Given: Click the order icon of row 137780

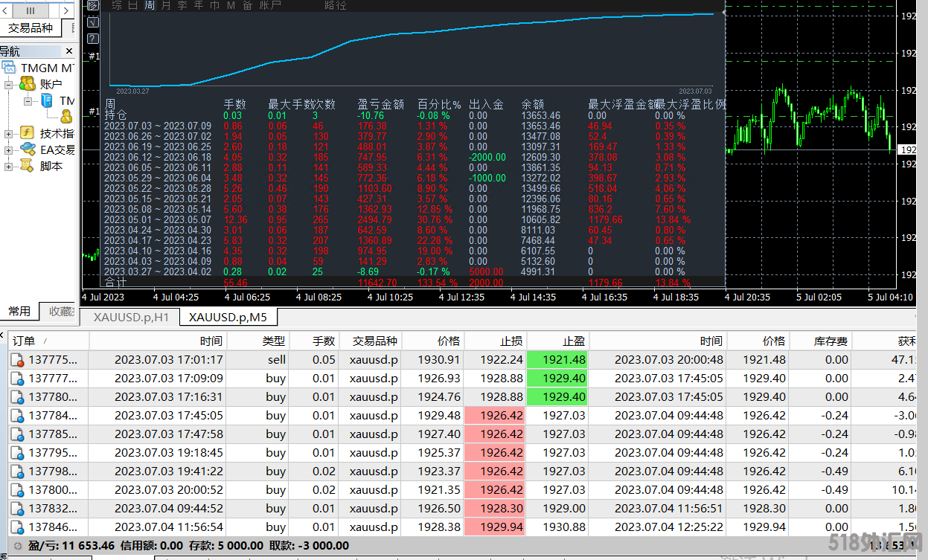Looking at the screenshot, I should click(18, 397).
